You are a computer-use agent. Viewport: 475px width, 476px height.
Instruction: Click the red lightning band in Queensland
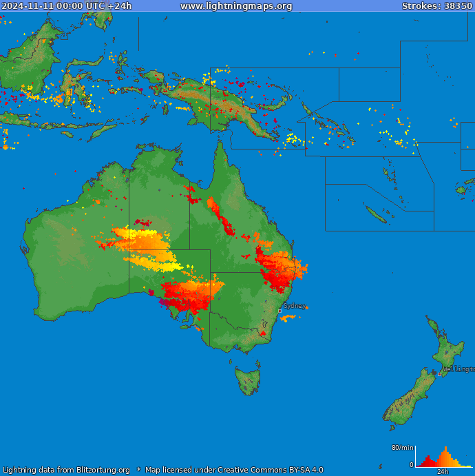point(220,215)
